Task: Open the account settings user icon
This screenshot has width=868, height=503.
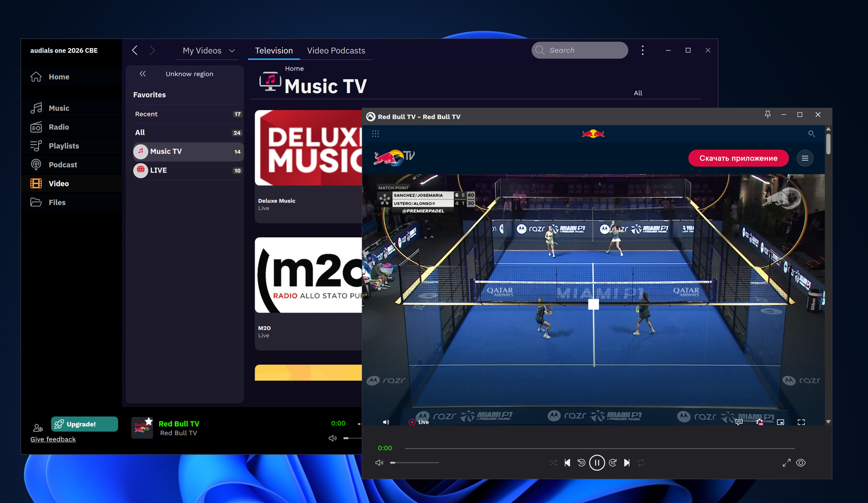Action: [x=38, y=428]
